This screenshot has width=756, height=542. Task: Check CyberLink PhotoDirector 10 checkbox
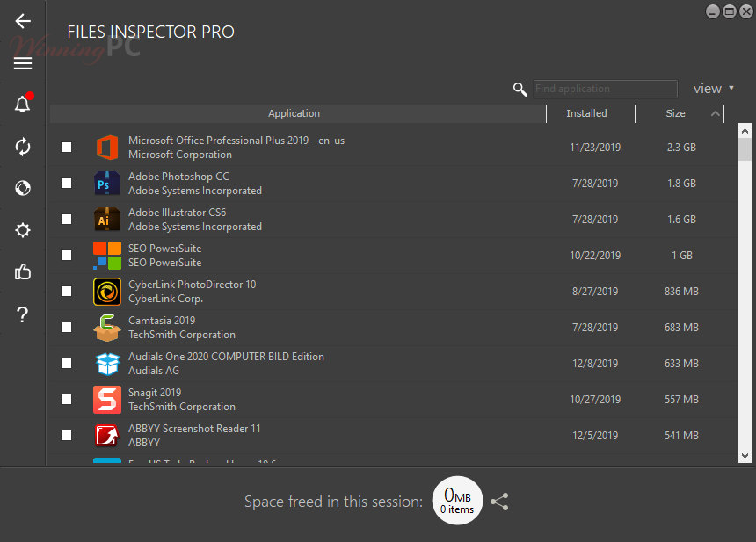(x=67, y=292)
